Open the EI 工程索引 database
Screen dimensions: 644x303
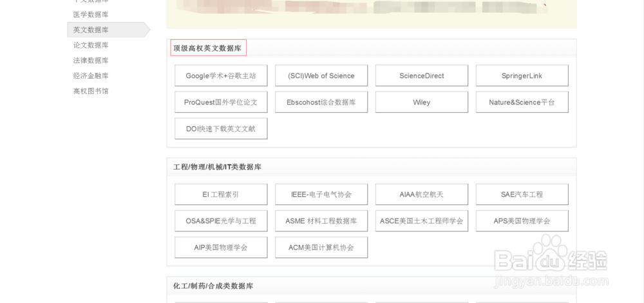point(221,195)
